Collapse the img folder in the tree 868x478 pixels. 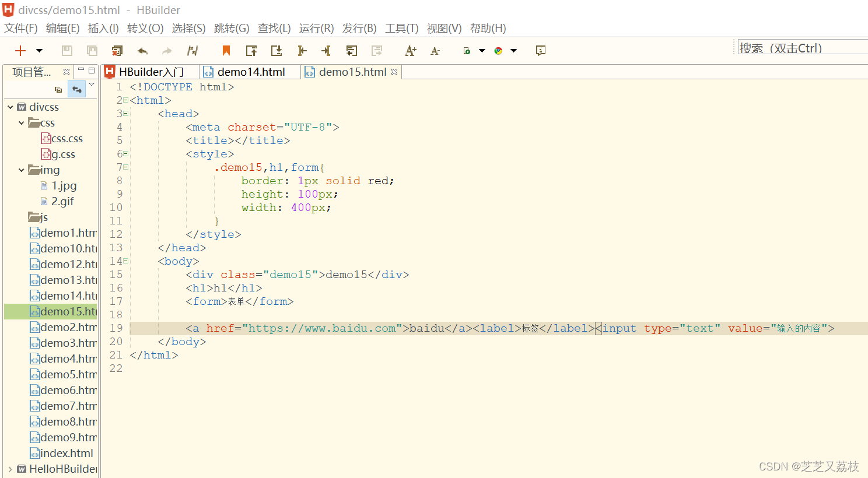22,170
